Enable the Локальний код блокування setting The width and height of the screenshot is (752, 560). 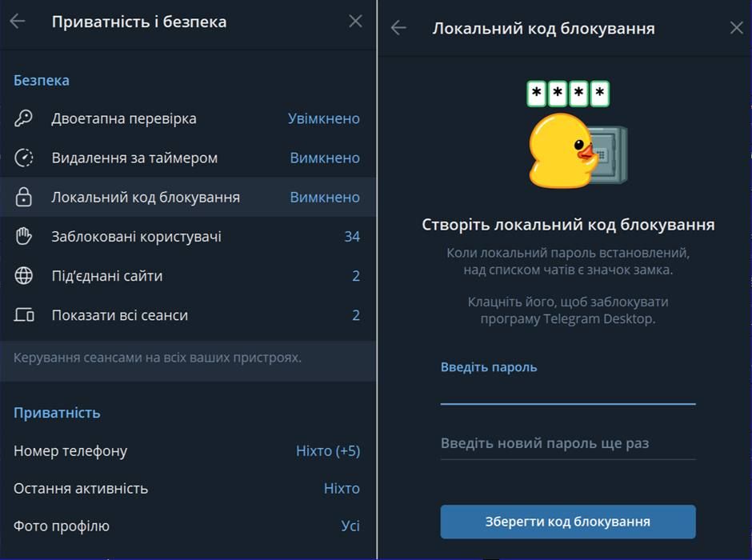point(184,197)
